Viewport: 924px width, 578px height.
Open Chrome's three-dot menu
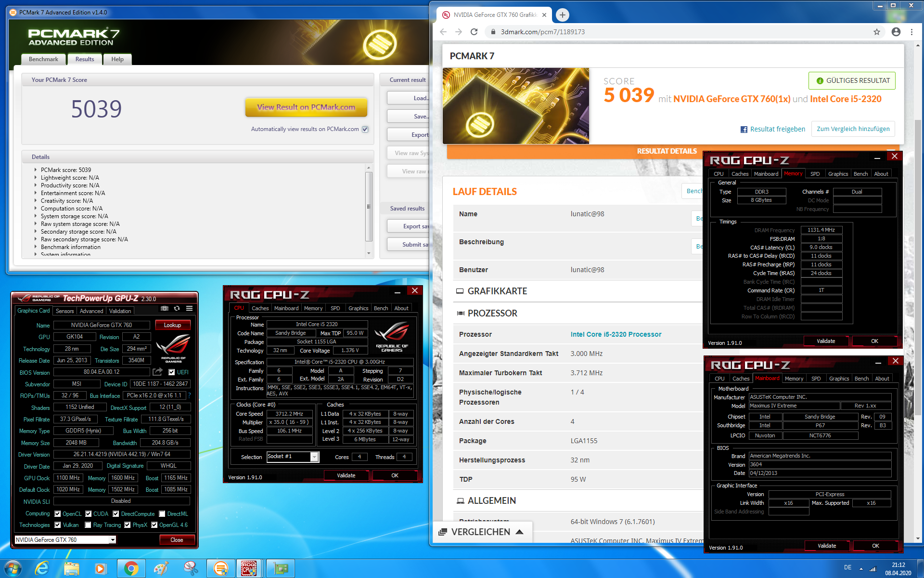[x=911, y=32]
